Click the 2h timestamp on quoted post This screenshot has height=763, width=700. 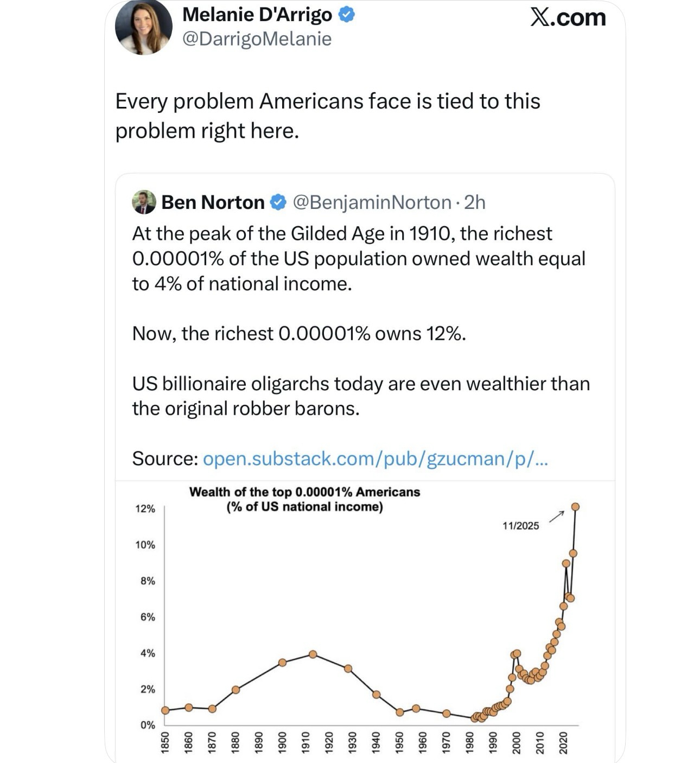[475, 202]
